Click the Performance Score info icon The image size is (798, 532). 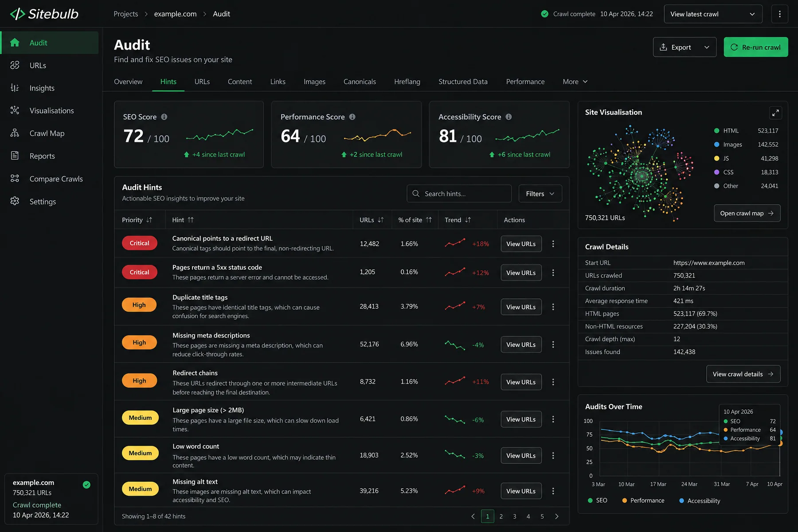point(352,117)
